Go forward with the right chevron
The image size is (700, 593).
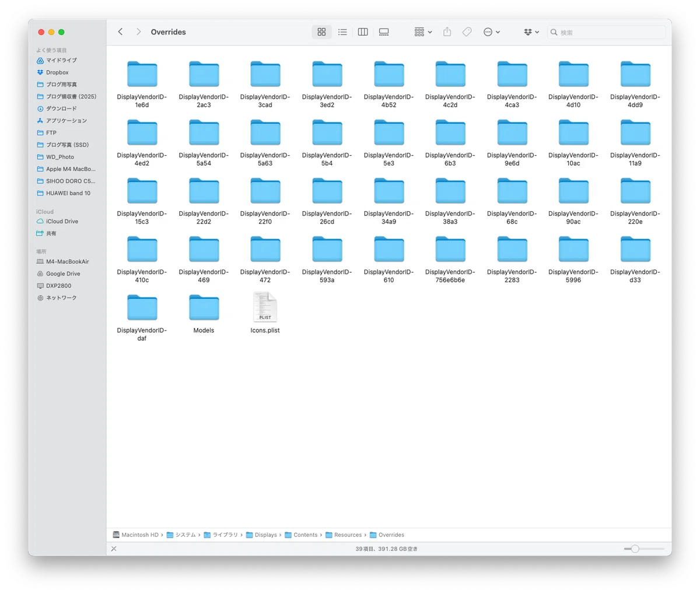click(x=138, y=32)
